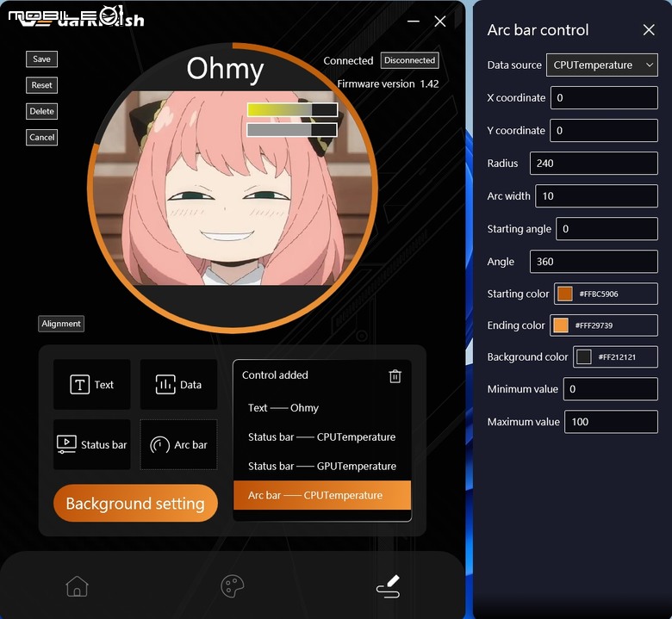Click the Angle input field
The width and height of the screenshot is (672, 619).
pyautogui.click(x=594, y=262)
